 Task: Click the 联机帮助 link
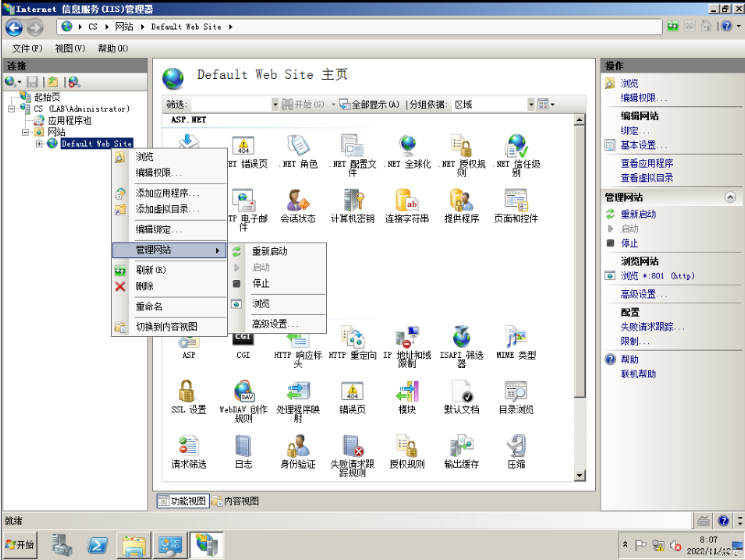pos(638,374)
